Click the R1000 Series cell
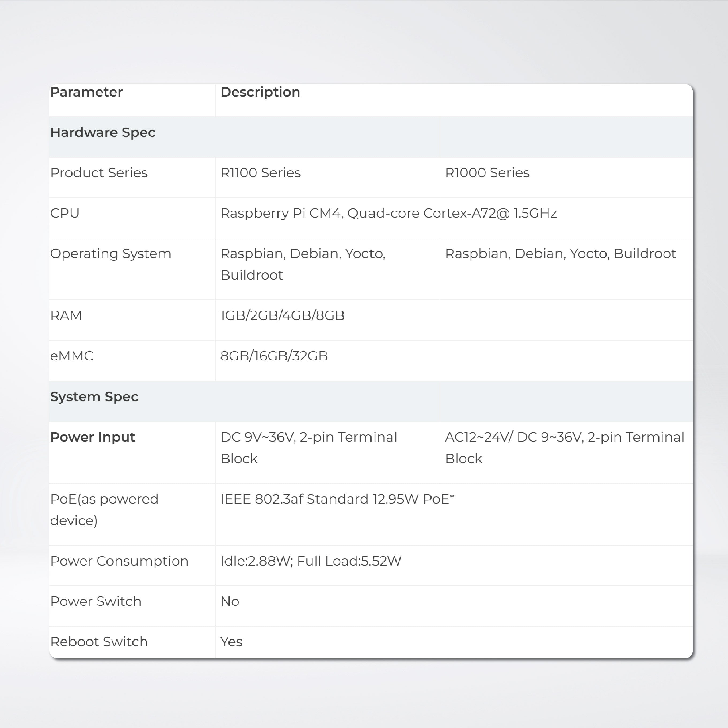Screen dimensions: 728x728 click(x=487, y=173)
